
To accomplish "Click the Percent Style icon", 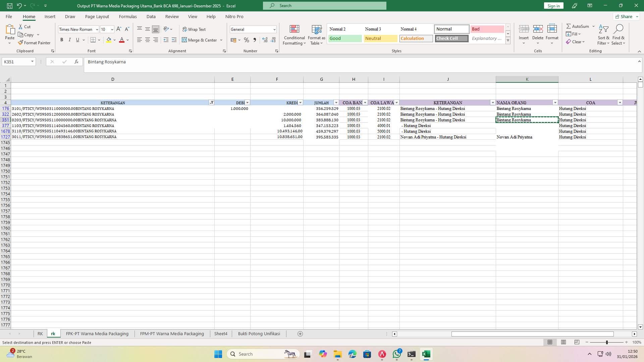I will pyautogui.click(x=247, y=40).
